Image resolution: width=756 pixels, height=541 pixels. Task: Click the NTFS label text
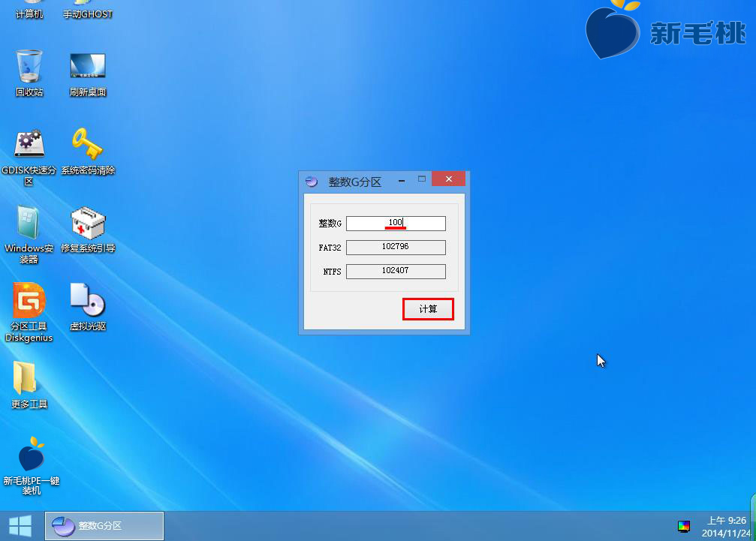point(332,272)
